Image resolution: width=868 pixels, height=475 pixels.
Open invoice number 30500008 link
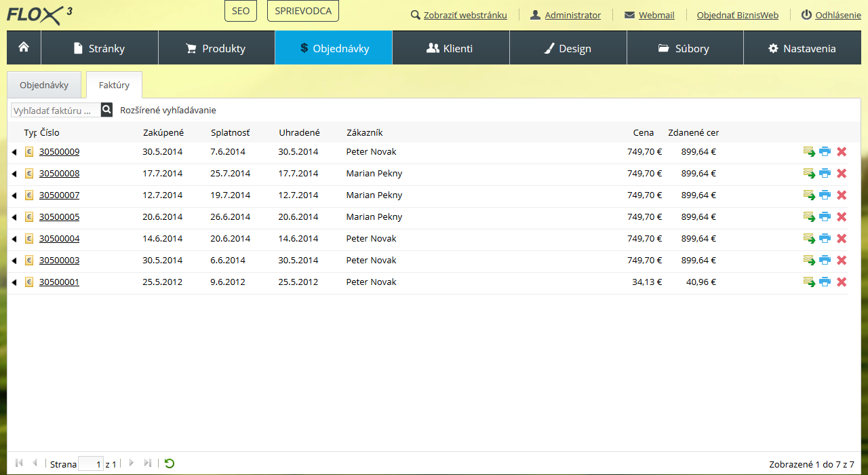click(59, 174)
